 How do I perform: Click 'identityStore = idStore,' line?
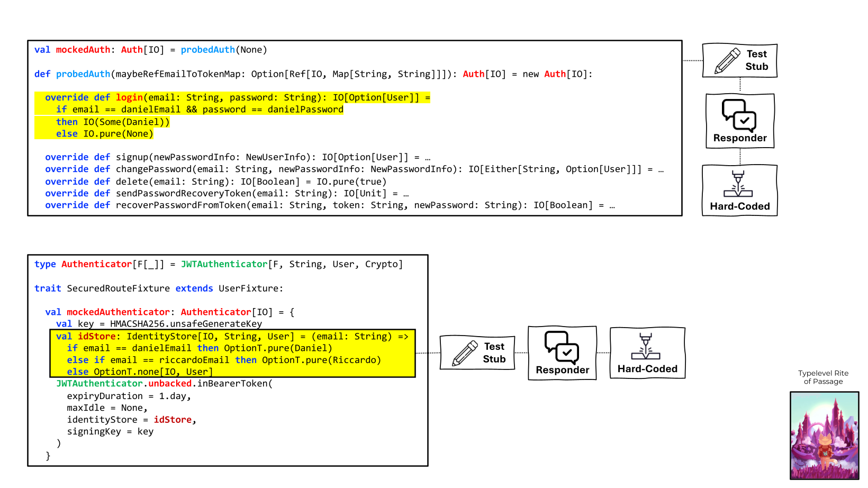[132, 420]
